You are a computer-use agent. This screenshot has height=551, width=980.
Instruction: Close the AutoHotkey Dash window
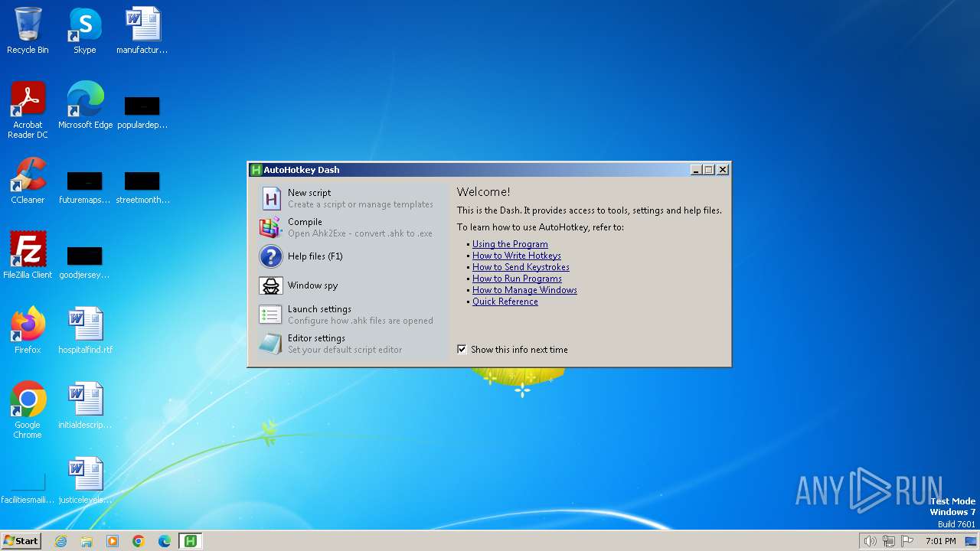pos(722,170)
